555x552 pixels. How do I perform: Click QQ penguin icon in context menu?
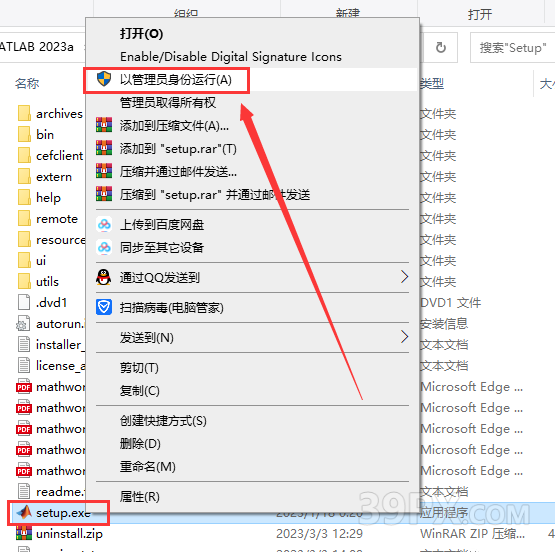point(104,277)
